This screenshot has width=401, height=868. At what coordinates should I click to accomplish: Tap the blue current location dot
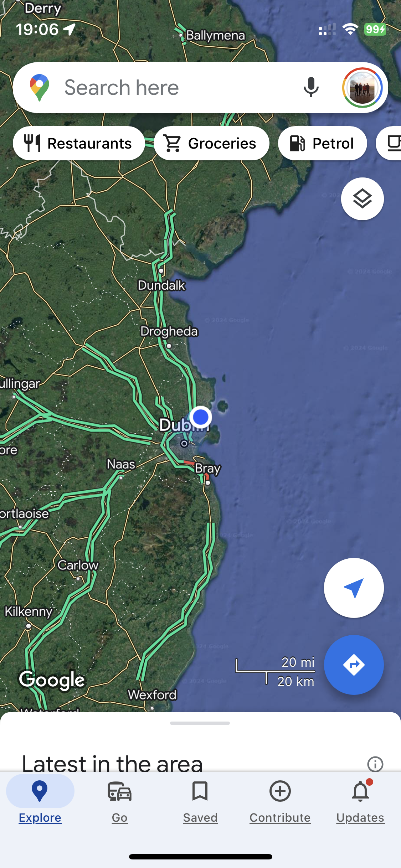tap(201, 417)
